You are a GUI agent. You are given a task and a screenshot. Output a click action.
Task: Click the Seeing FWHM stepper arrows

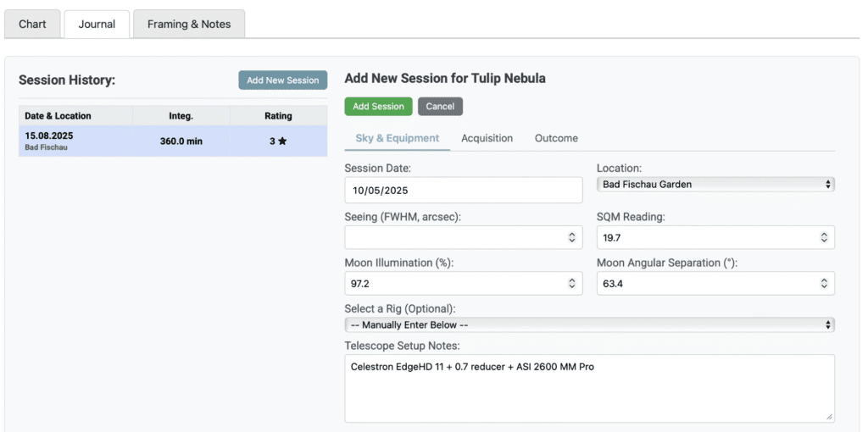[x=572, y=238]
